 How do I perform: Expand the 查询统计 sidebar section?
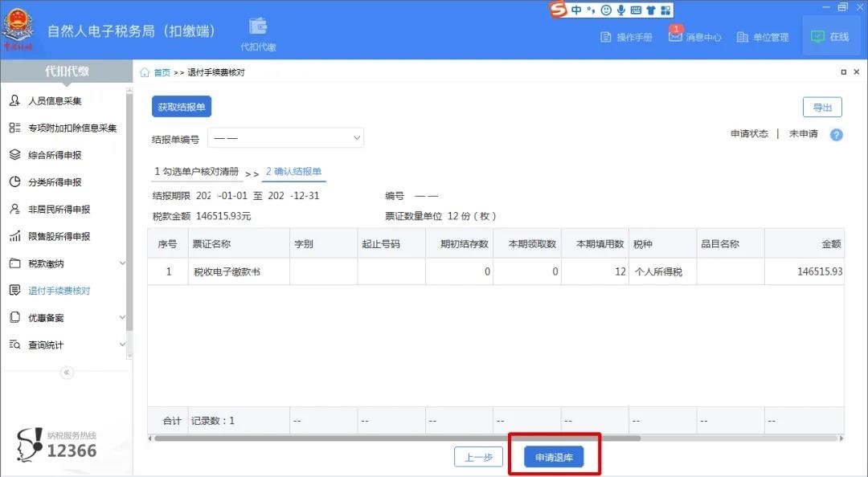tap(48, 344)
